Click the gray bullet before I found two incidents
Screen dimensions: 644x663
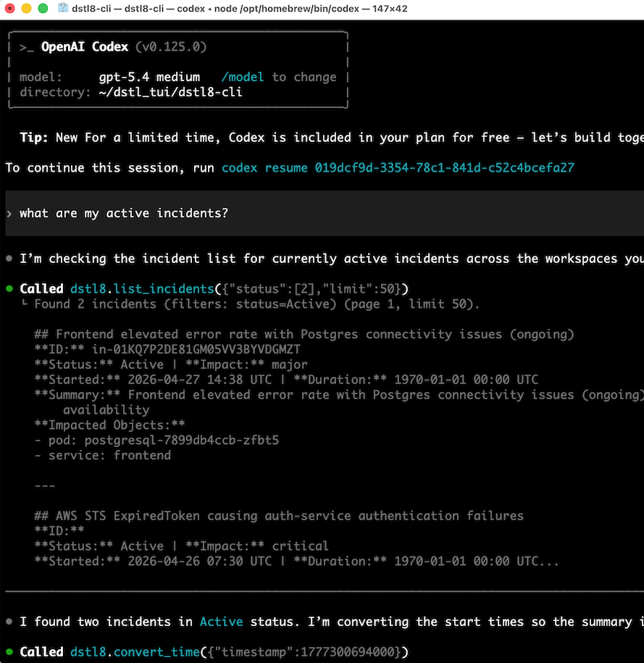[9, 622]
